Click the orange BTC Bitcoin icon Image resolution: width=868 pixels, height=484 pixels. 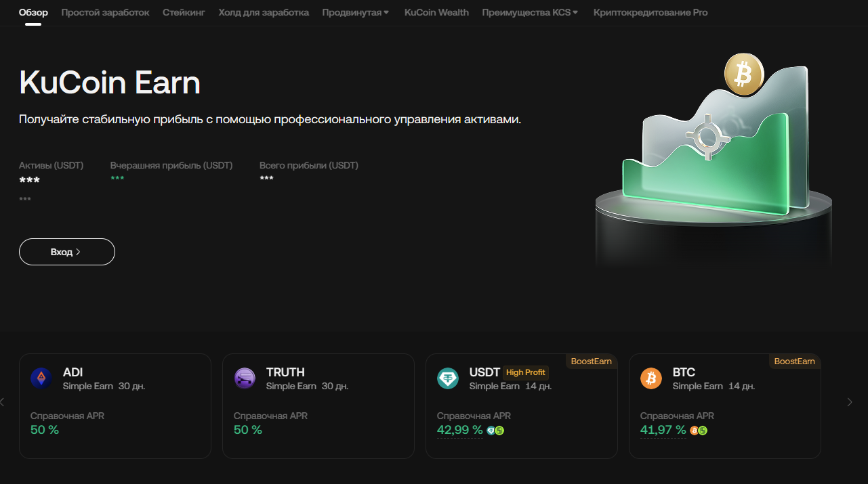coord(651,378)
